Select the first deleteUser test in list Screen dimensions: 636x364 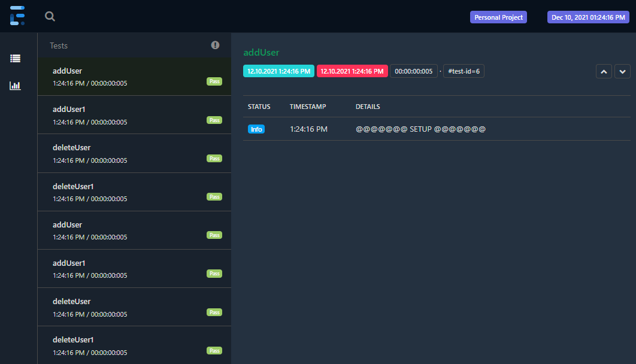pos(134,154)
